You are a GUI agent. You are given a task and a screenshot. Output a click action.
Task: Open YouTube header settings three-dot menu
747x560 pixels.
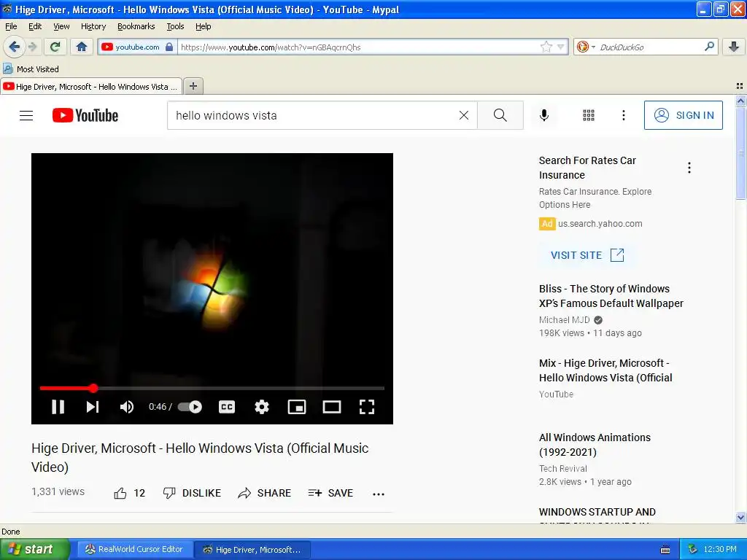click(x=624, y=115)
